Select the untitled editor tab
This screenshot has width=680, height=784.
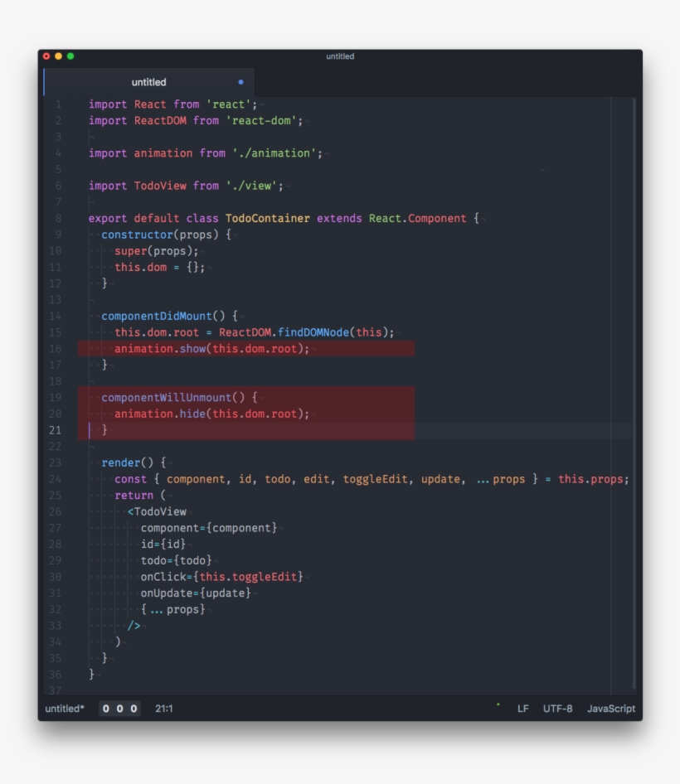pyautogui.click(x=149, y=82)
